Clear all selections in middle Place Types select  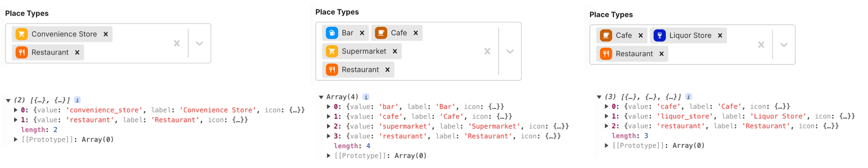point(487,52)
